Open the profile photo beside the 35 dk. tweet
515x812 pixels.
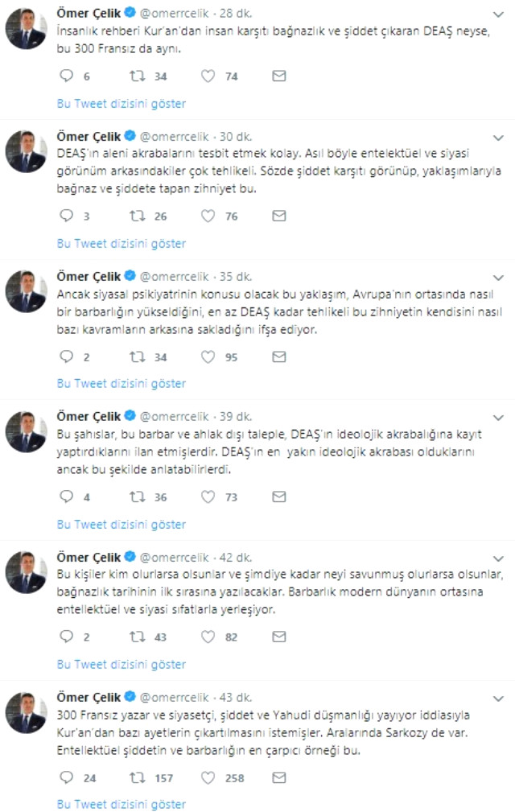tap(26, 291)
